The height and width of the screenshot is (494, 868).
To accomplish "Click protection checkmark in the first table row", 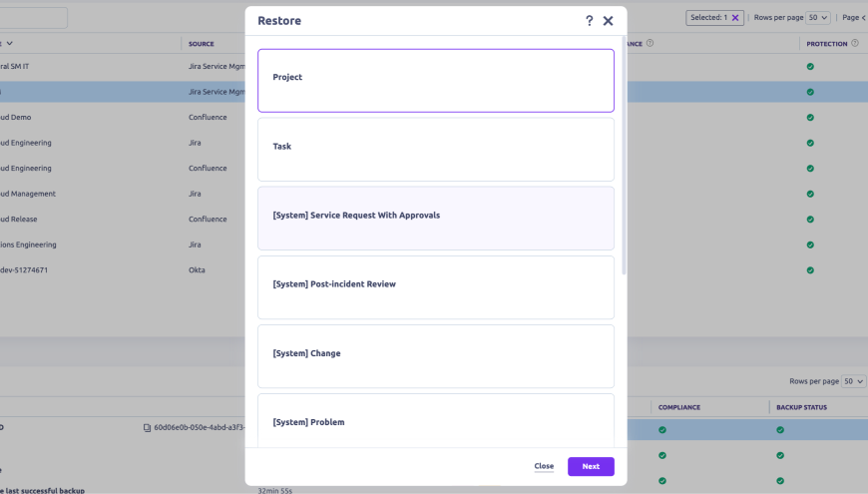I will [810, 67].
